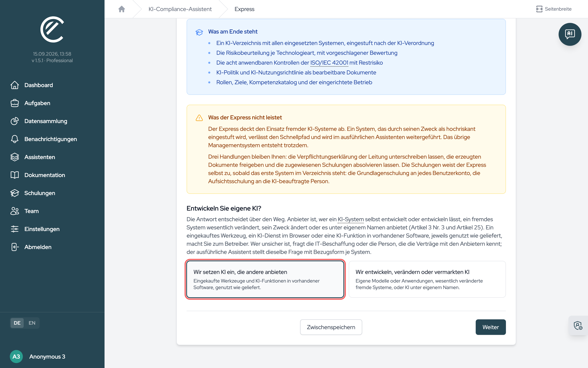This screenshot has width=588, height=368.
Task: Click the 'Entwickeln Sie eigene KI?' heading
Action: click(224, 208)
